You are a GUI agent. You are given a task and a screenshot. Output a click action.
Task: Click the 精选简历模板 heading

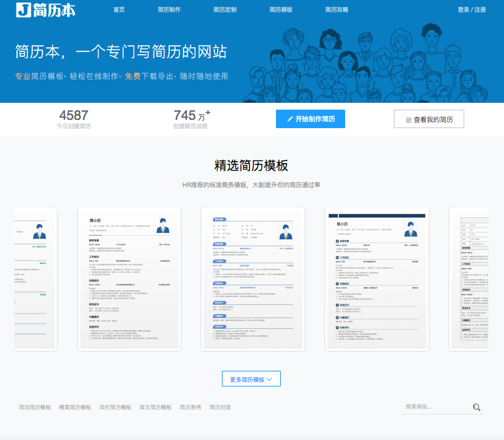(x=251, y=165)
